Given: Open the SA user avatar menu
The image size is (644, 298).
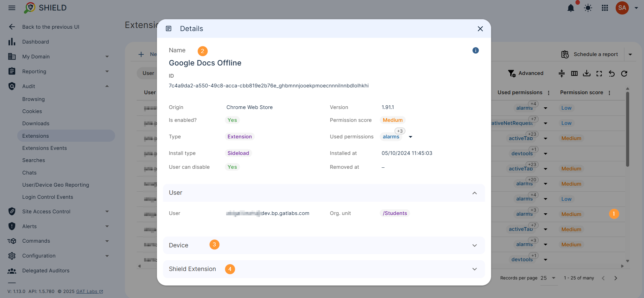Looking at the screenshot, I should click(622, 8).
